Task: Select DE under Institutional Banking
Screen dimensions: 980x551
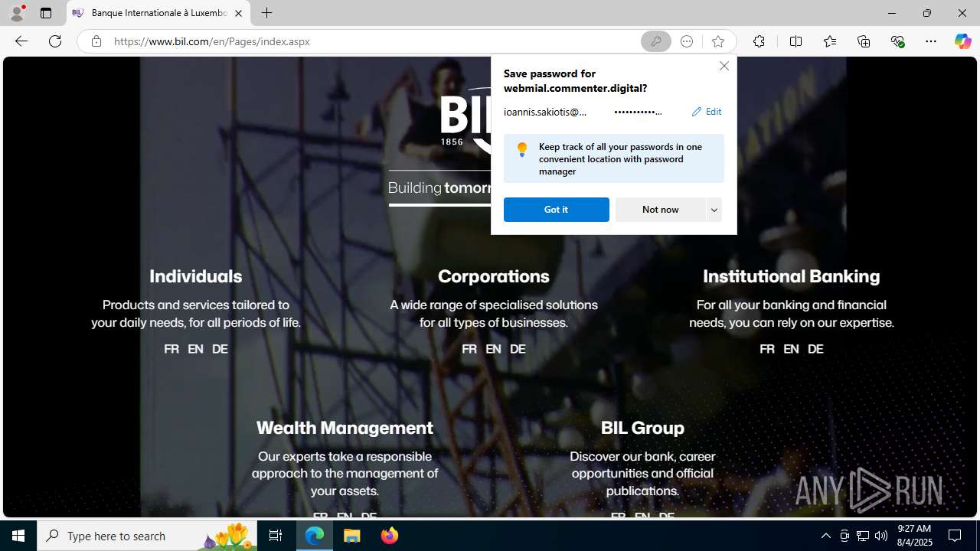Action: [815, 349]
